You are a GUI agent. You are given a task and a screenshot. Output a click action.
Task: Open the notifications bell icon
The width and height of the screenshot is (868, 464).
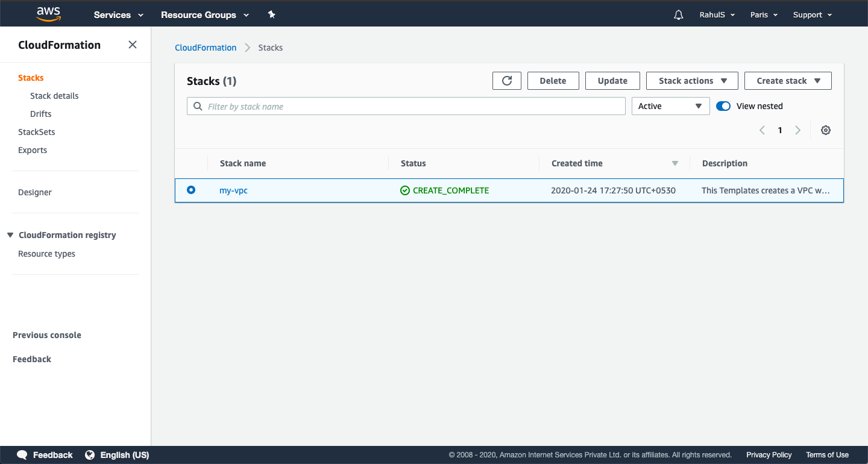click(x=679, y=15)
